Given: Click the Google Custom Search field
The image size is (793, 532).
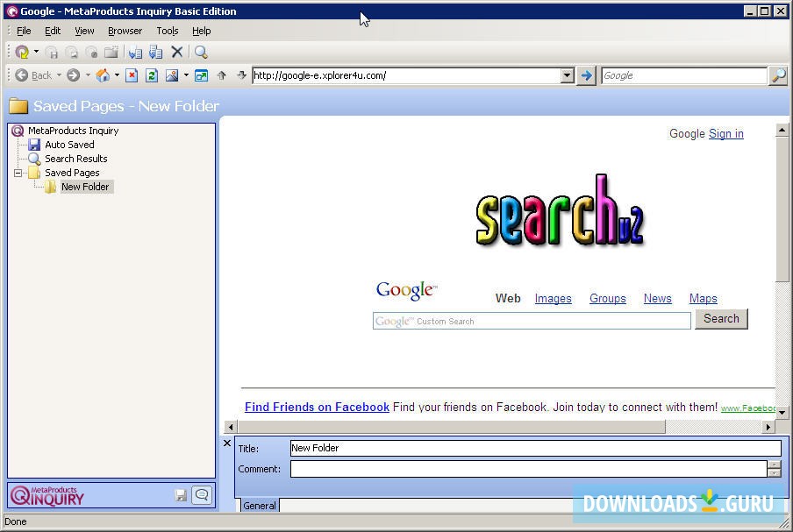Looking at the screenshot, I should pyautogui.click(x=532, y=321).
